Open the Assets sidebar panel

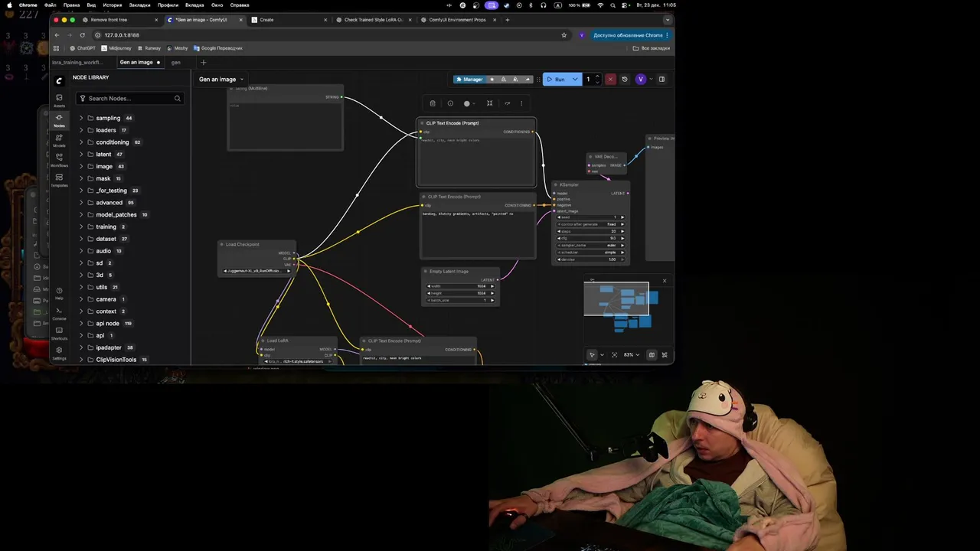(x=59, y=100)
